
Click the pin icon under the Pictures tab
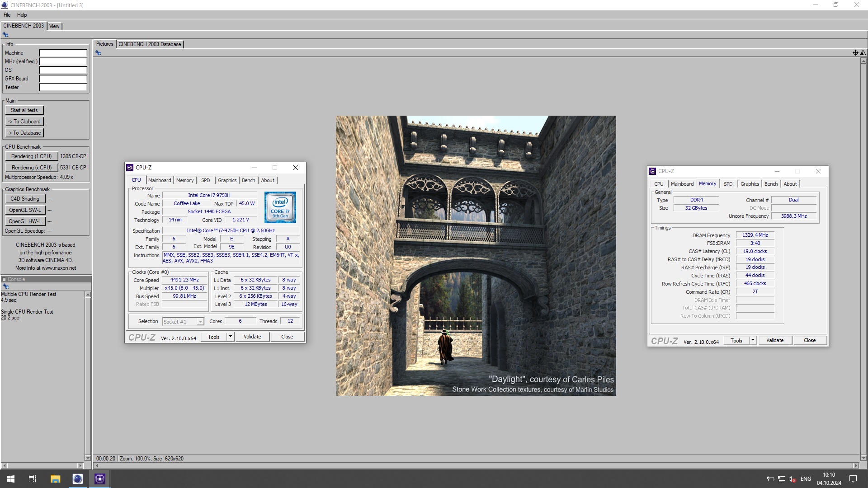(98, 53)
